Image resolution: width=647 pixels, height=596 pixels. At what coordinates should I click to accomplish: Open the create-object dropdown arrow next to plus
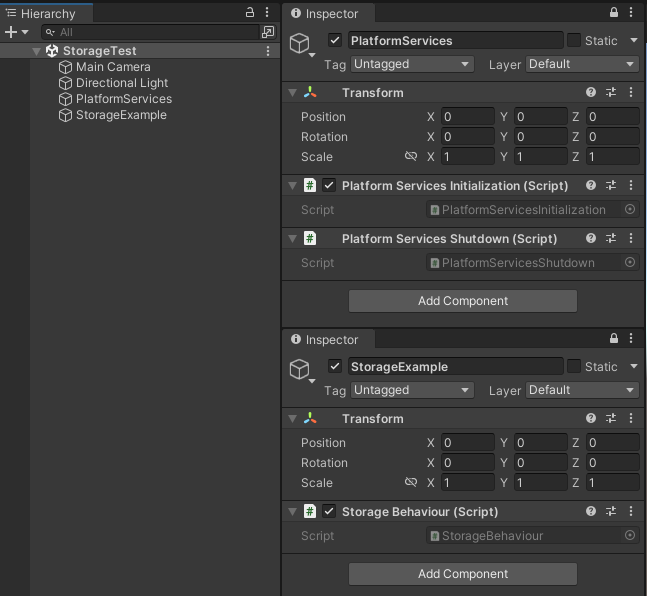(x=25, y=32)
